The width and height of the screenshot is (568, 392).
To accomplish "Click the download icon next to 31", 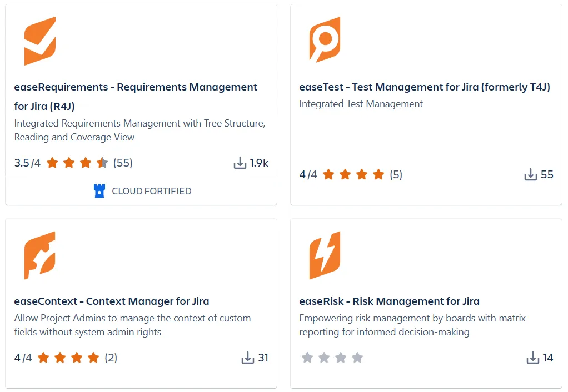I will point(248,358).
